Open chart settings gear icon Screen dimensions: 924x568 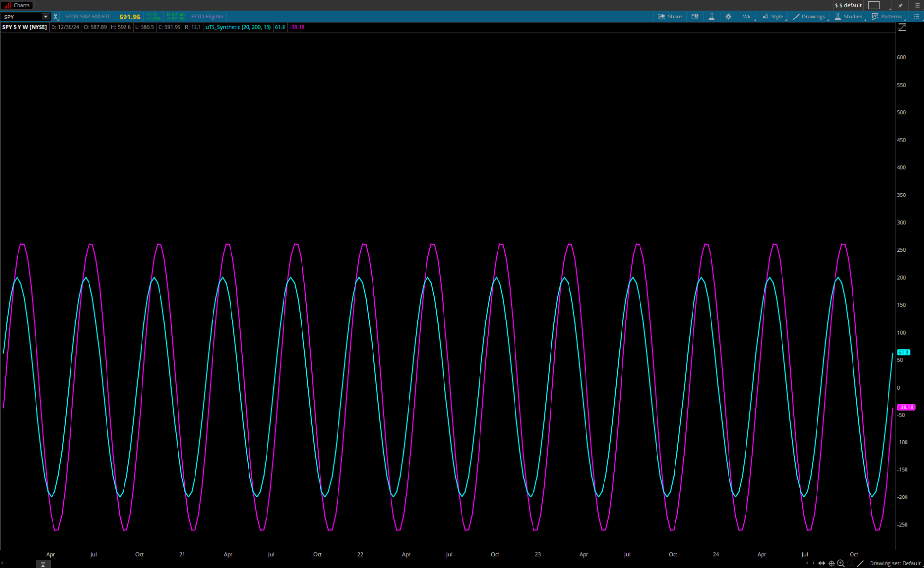pos(728,17)
